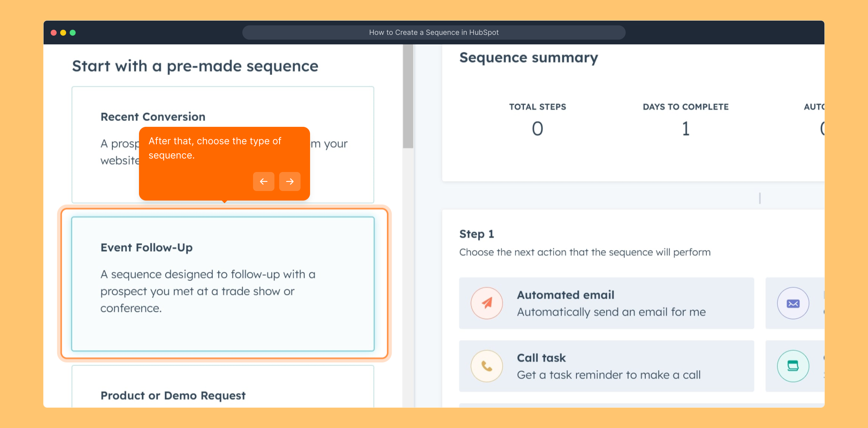Click the forward arrow in orange tooltip
The image size is (868, 428).
coord(290,182)
